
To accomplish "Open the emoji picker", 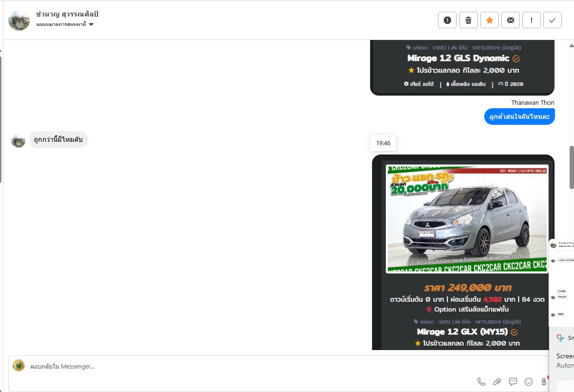I will click(x=528, y=382).
